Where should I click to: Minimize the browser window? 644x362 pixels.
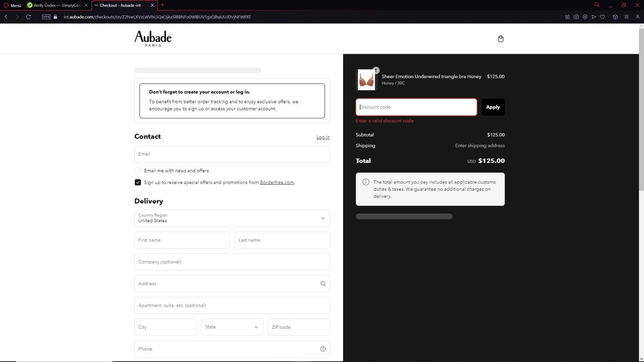coord(610,5)
